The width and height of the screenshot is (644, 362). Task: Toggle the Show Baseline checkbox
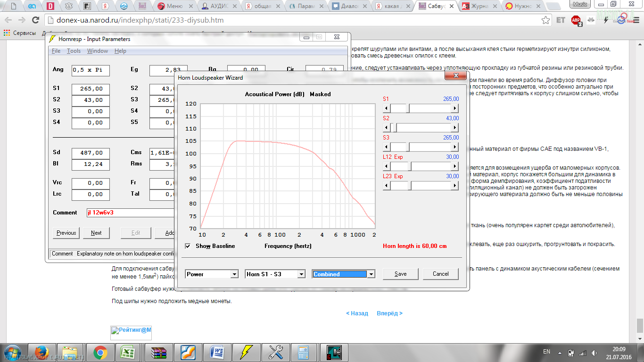click(x=188, y=246)
